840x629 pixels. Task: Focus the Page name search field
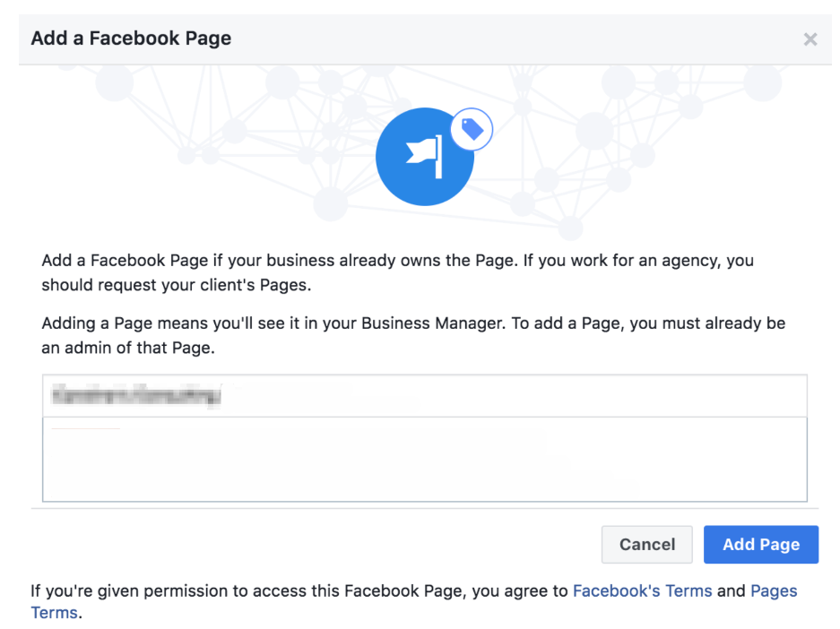point(425,396)
